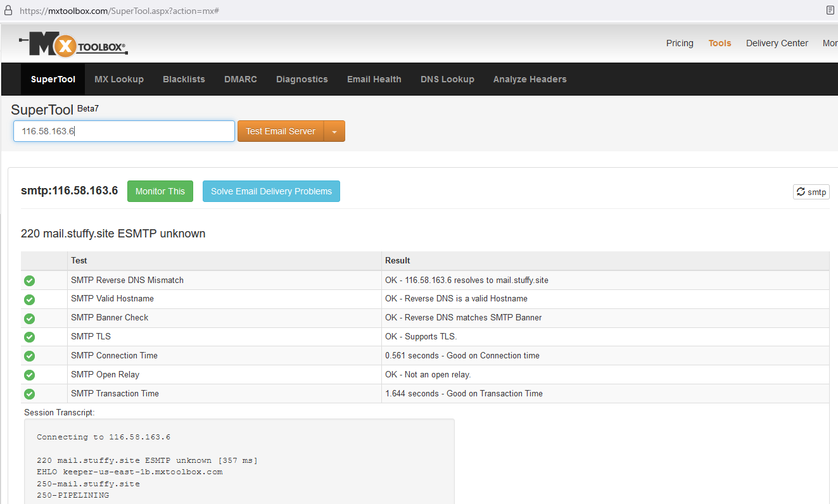
Task: Open the MX Lookup tab
Action: (119, 79)
